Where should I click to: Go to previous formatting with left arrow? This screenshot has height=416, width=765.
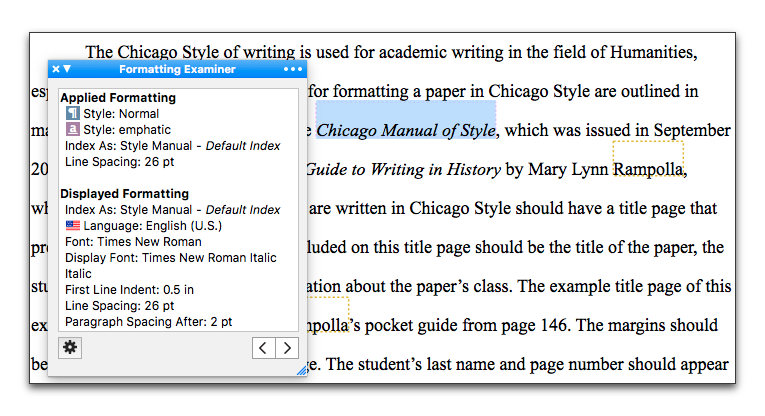263,348
